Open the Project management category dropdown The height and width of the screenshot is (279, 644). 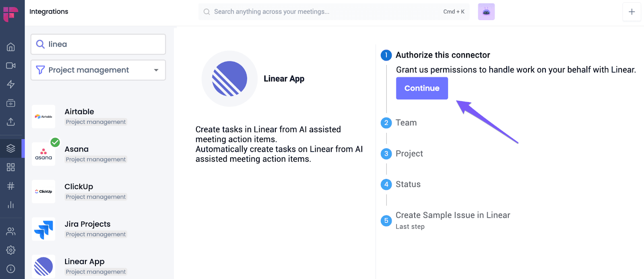tap(98, 70)
